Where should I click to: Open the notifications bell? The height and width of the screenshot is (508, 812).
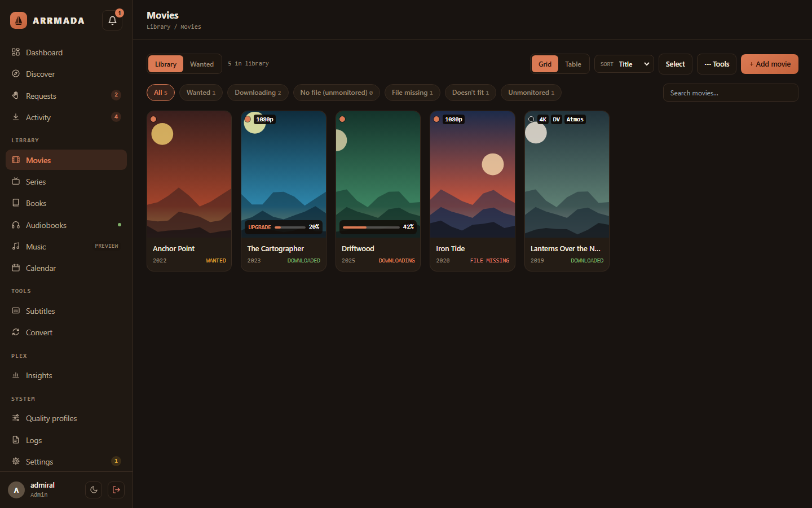point(112,20)
